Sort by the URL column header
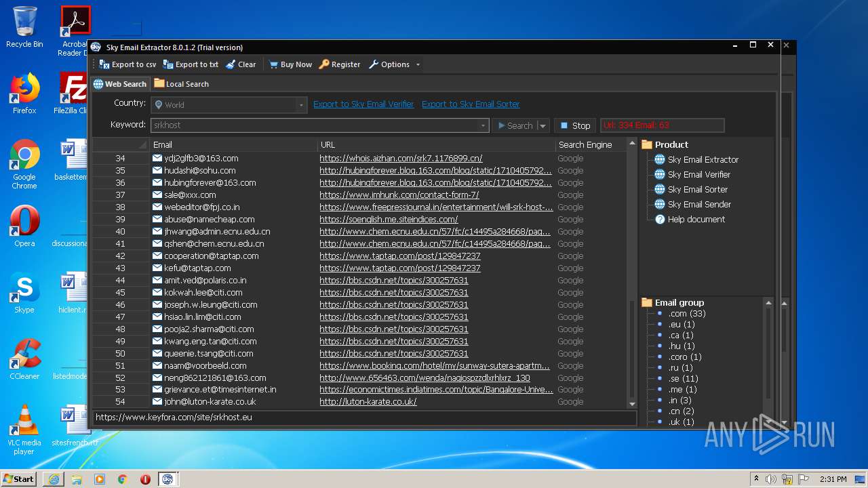 click(436, 144)
